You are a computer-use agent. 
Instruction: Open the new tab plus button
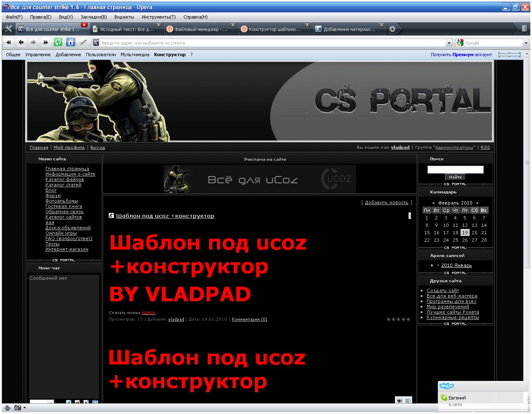[x=392, y=29]
